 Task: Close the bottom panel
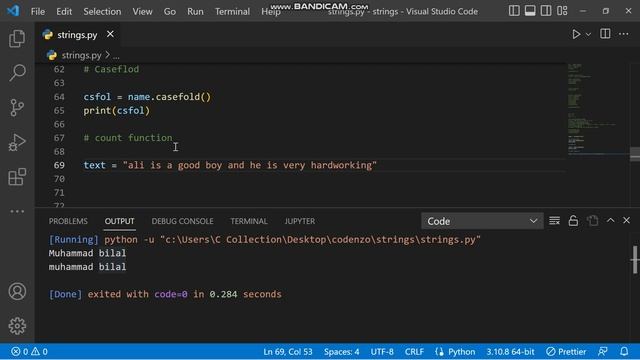click(x=627, y=220)
